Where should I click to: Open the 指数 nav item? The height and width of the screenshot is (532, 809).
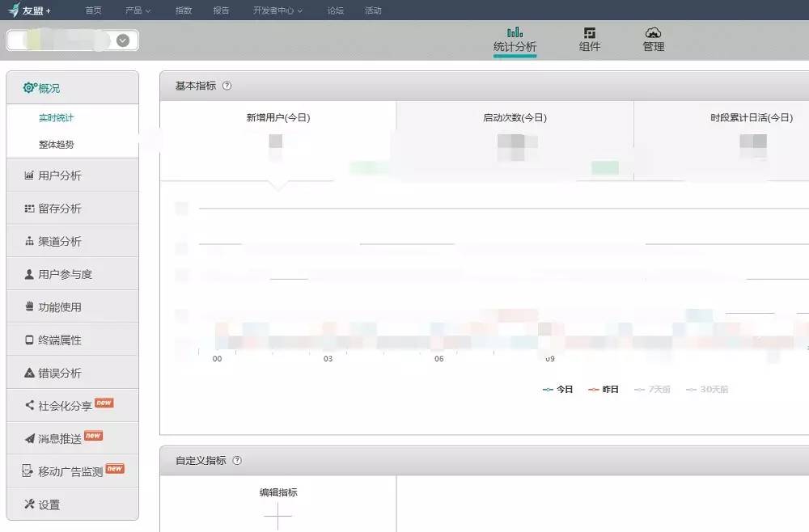click(x=183, y=11)
